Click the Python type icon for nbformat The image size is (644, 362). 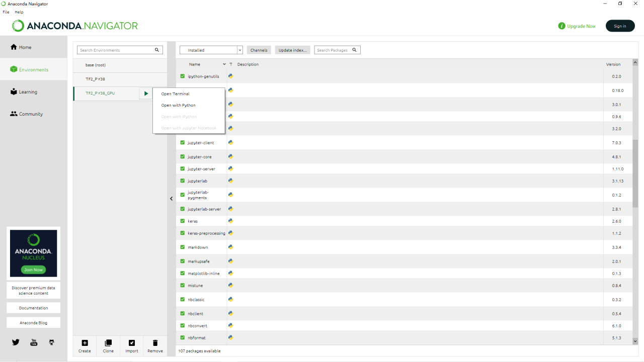point(230,337)
